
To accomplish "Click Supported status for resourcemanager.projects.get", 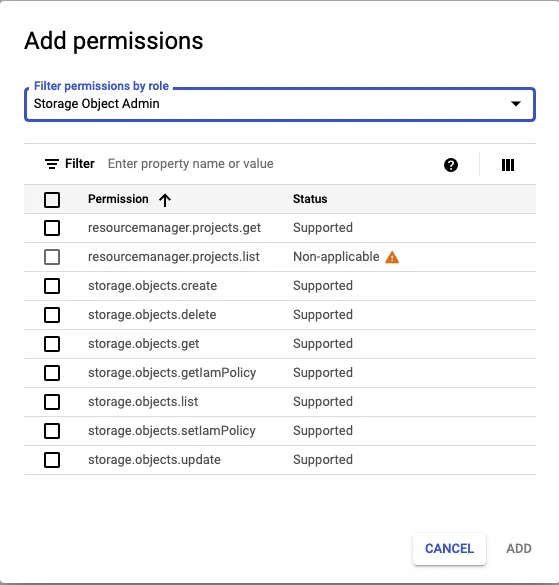I will point(323,228).
